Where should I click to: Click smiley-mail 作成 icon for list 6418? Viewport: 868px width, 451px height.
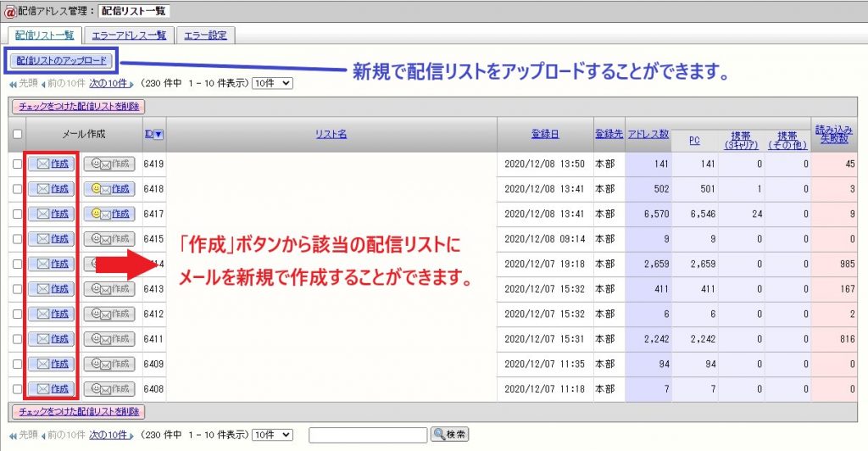108,189
